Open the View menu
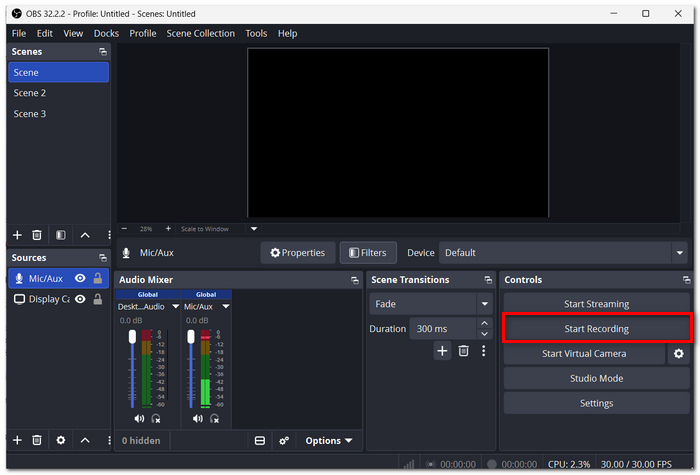 click(73, 33)
